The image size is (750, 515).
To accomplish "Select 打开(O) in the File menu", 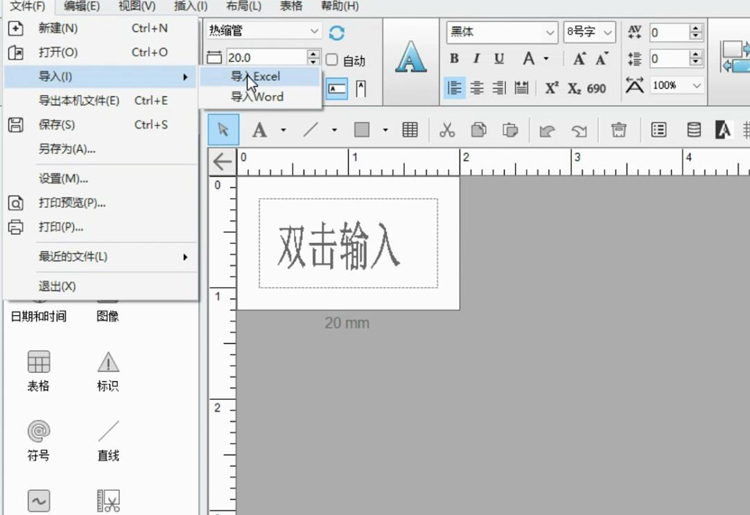I will tap(100, 52).
